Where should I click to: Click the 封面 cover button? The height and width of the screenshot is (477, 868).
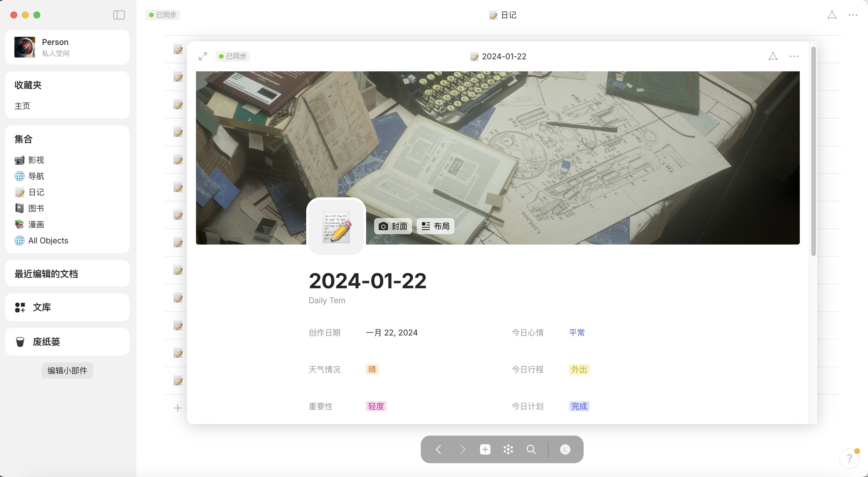(x=393, y=226)
